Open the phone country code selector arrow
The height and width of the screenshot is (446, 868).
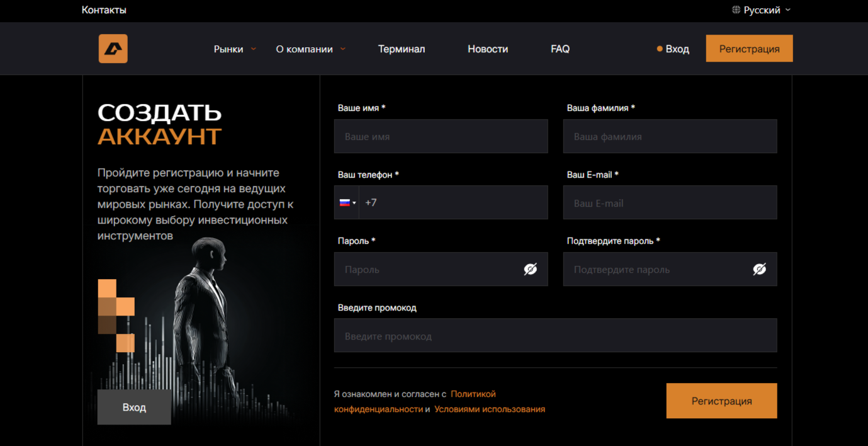click(x=354, y=203)
